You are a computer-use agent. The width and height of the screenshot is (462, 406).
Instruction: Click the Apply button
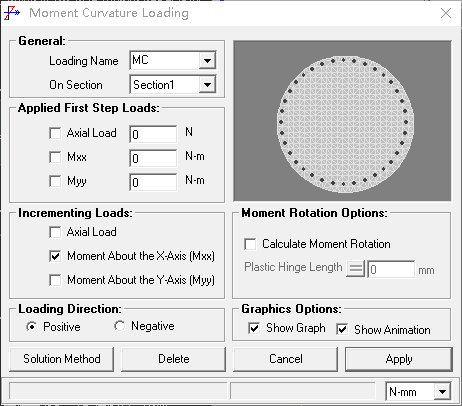click(399, 359)
